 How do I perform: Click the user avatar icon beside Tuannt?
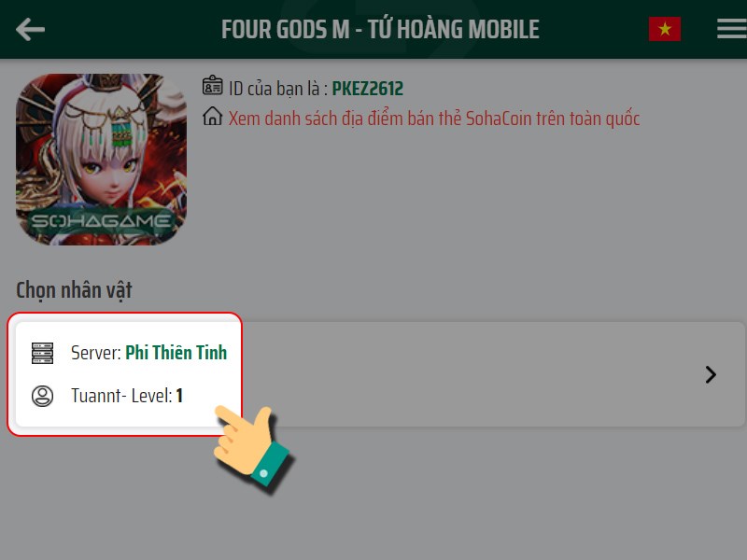[42, 396]
